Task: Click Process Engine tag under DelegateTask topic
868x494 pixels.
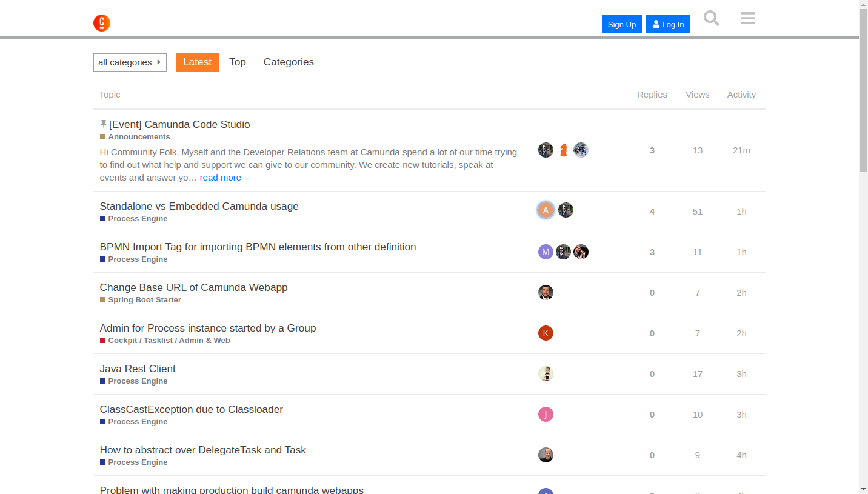Action: [133, 462]
